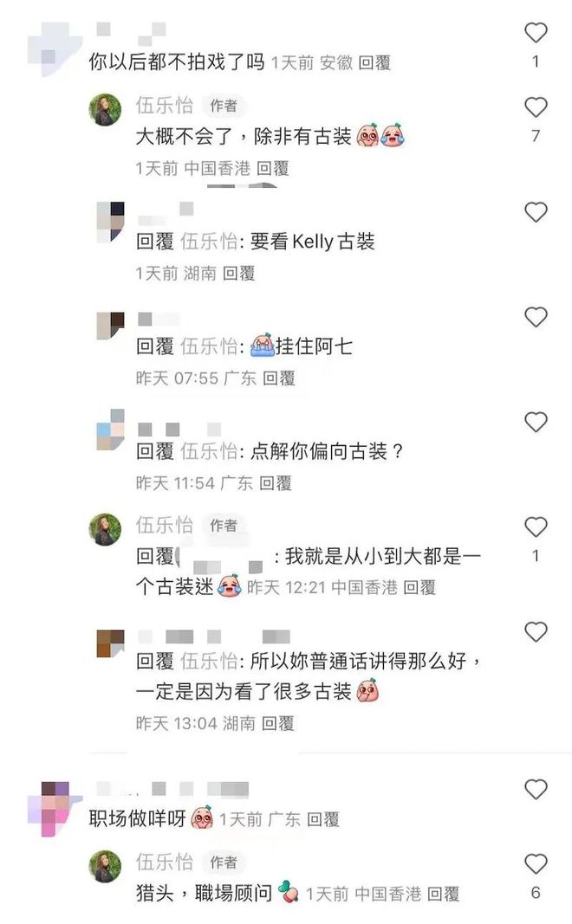Like the comment '你以后都不拍戏了吗'
This screenshot has height=924, width=572.
click(x=536, y=32)
